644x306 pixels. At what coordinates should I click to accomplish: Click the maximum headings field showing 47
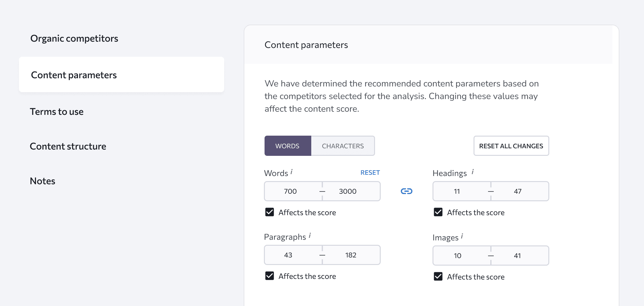click(518, 191)
